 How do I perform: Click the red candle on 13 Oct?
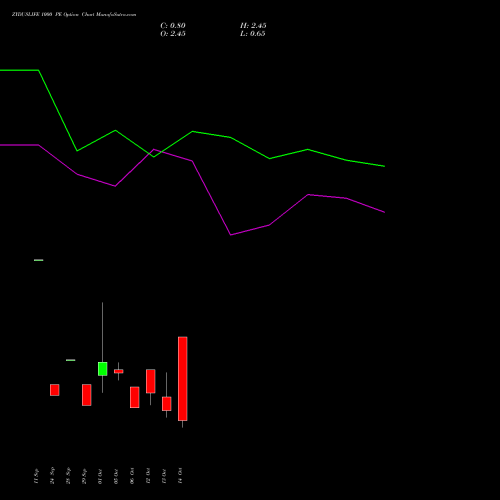tap(167, 404)
